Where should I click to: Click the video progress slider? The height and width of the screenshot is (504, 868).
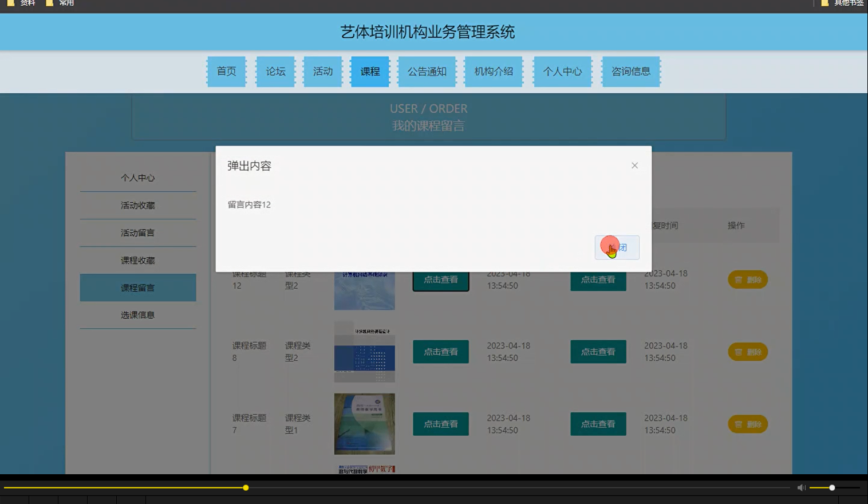pyautogui.click(x=245, y=487)
